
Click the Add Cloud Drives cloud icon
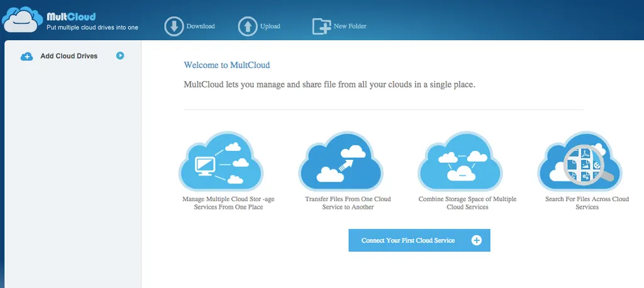coord(26,57)
